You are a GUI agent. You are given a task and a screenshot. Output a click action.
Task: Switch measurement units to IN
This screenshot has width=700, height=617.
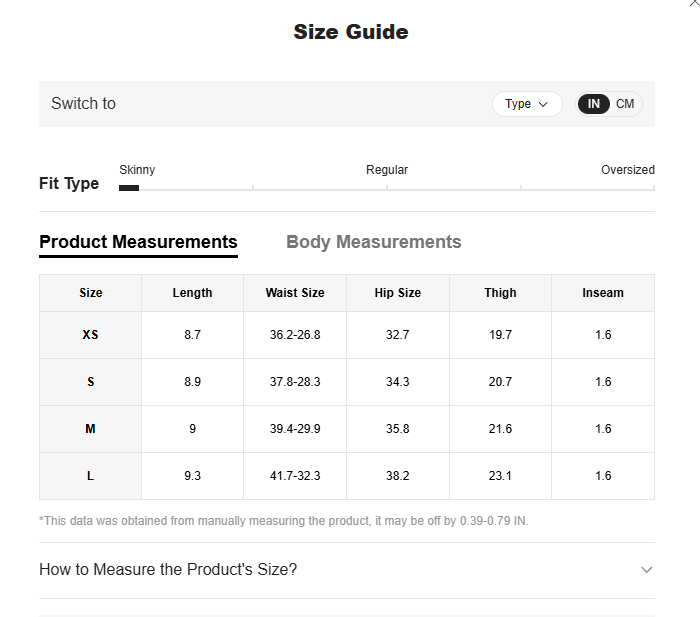coord(594,104)
